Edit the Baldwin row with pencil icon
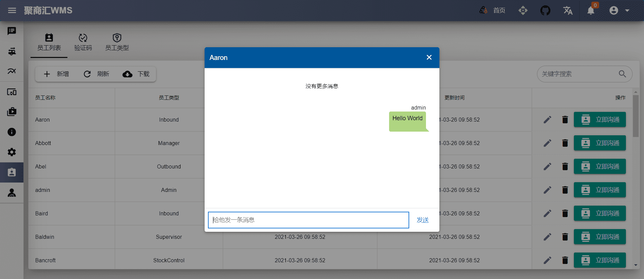The height and width of the screenshot is (279, 644). (x=547, y=237)
